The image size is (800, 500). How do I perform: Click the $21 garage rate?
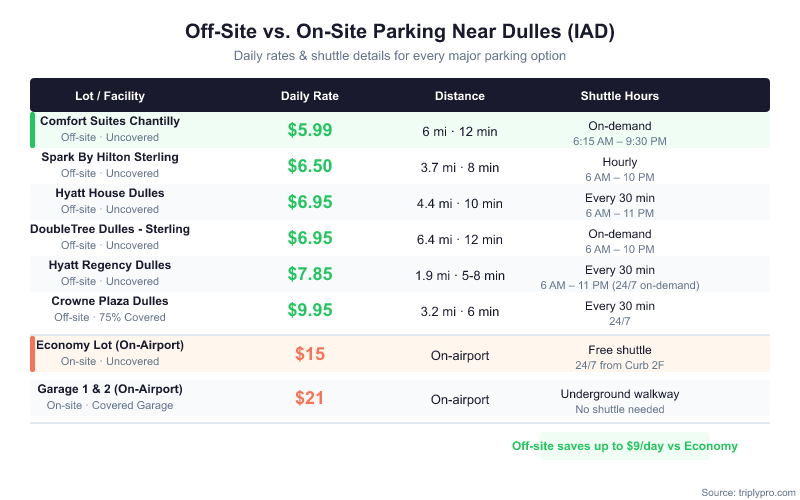click(310, 398)
